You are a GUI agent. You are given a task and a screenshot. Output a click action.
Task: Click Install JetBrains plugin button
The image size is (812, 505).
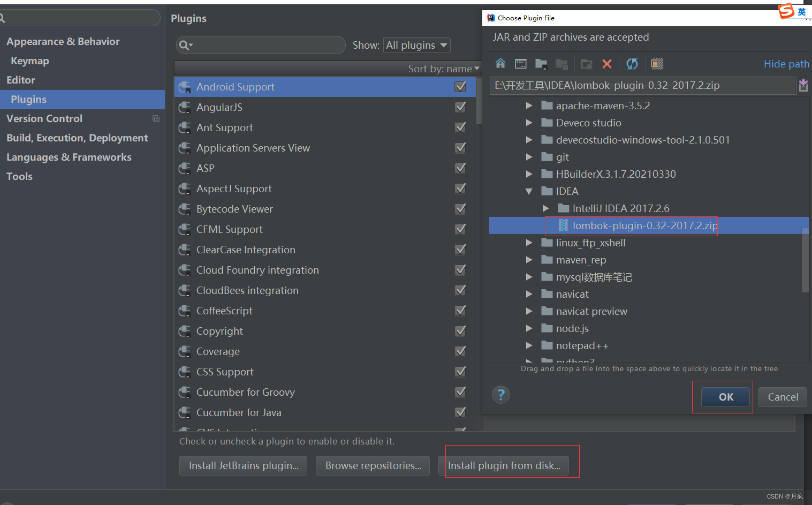[x=243, y=466]
